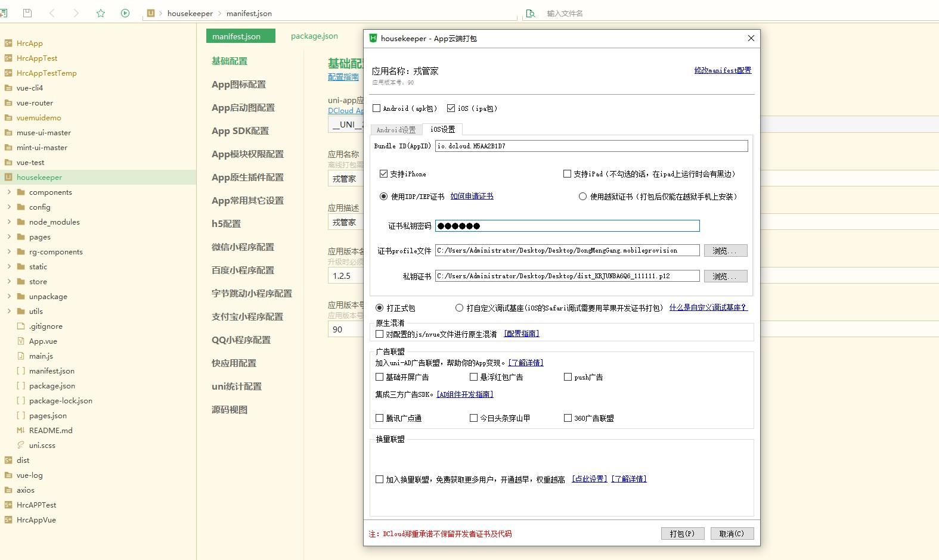Click the README.md markdown file icon

click(21, 430)
